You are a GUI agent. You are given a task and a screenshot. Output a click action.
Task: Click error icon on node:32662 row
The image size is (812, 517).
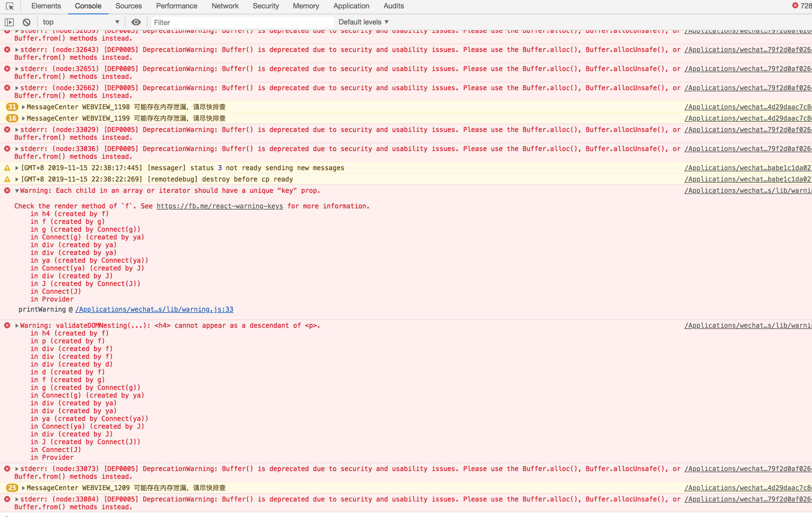click(x=7, y=88)
